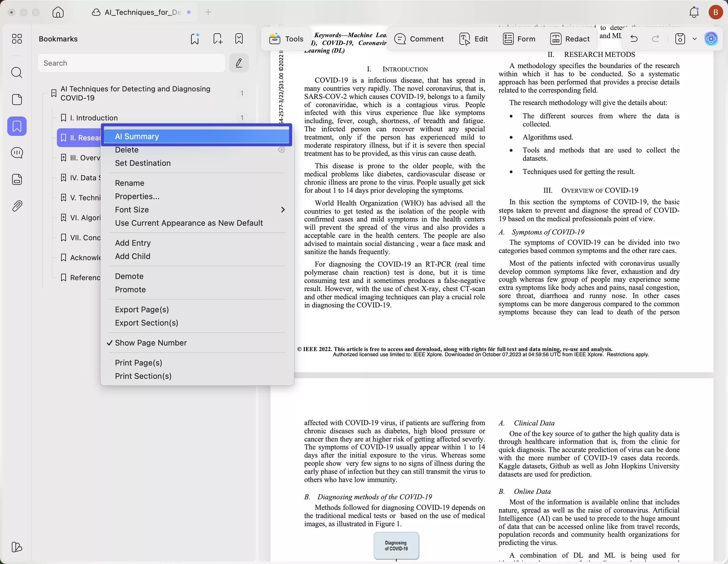Click the Tools button
The image size is (728, 564).
286,39
